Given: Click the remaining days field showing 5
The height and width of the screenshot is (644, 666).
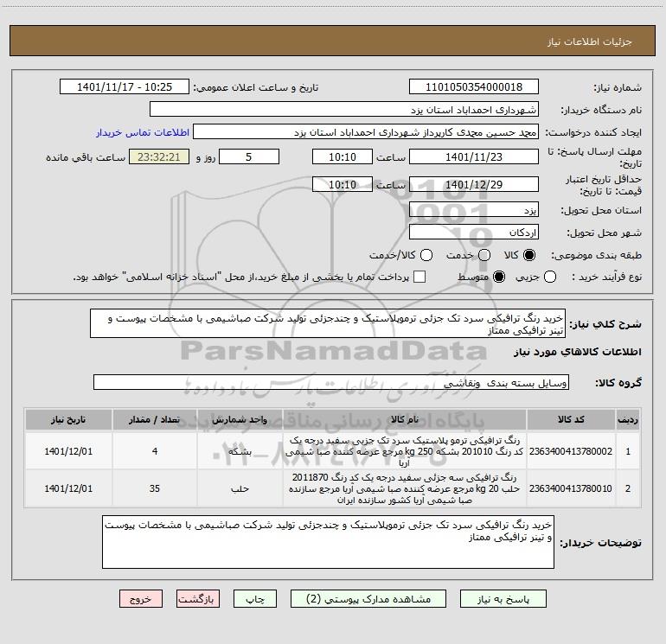Looking at the screenshot, I should pyautogui.click(x=249, y=156).
